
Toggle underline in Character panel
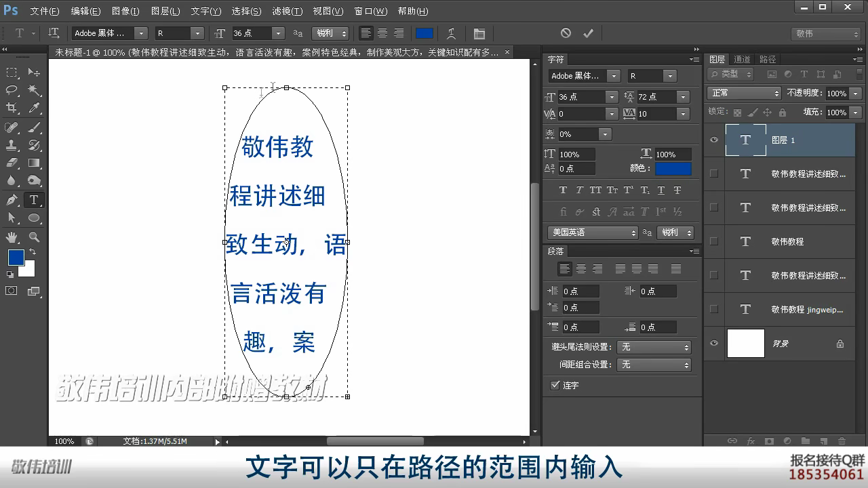661,190
